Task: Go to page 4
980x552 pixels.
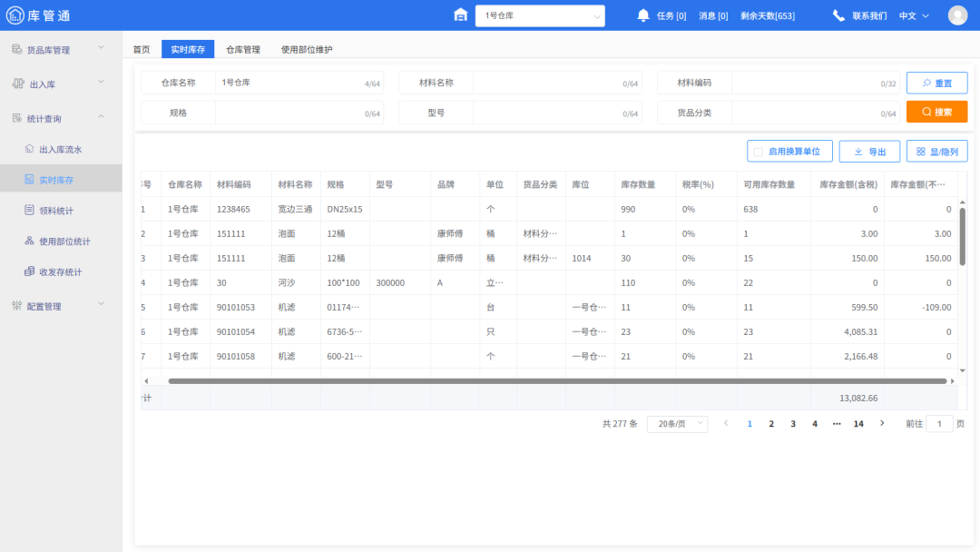Action: pyautogui.click(x=815, y=424)
